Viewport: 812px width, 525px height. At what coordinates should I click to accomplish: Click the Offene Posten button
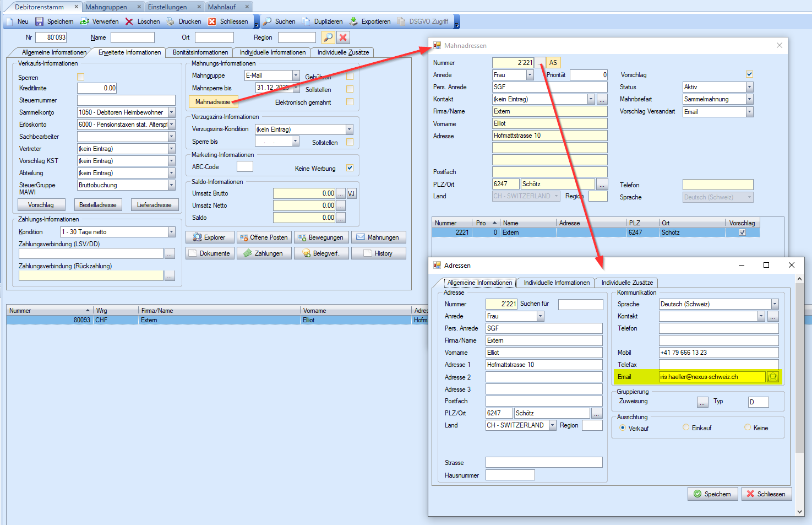tap(264, 237)
